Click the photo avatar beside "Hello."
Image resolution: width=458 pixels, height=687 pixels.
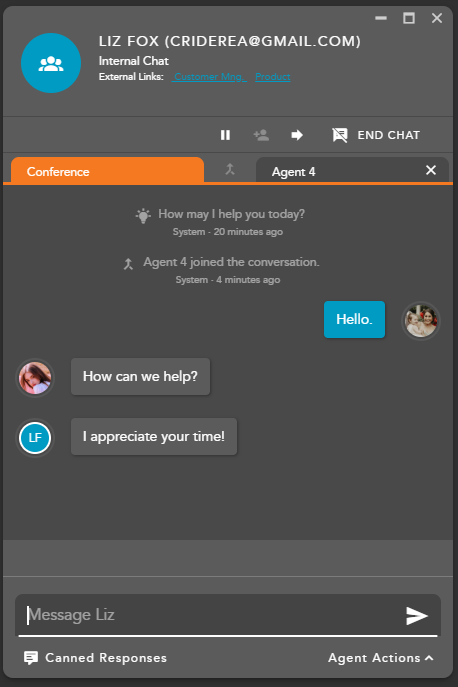(x=421, y=320)
